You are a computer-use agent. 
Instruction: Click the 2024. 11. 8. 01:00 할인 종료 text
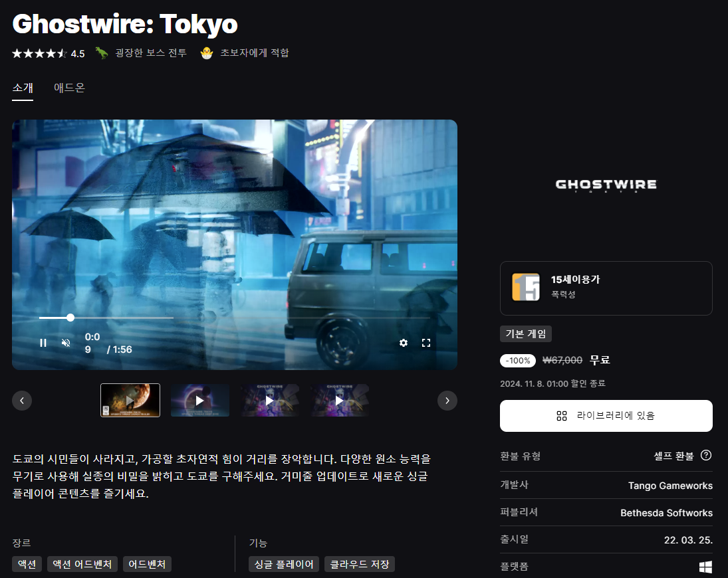coord(552,383)
